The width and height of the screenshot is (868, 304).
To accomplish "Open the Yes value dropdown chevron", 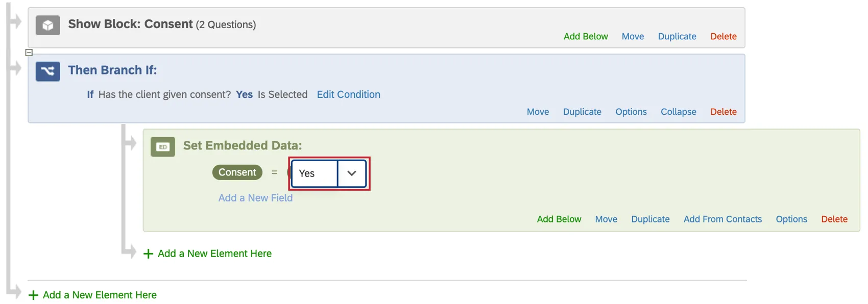I will click(351, 173).
